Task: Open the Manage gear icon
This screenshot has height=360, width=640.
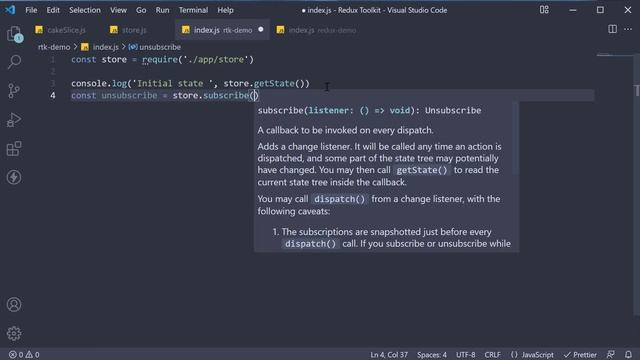Action: point(14,333)
